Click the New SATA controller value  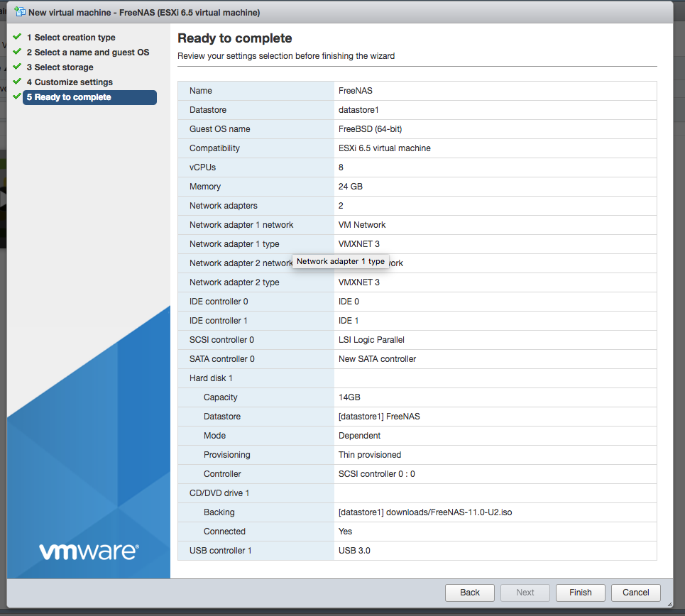tap(377, 359)
